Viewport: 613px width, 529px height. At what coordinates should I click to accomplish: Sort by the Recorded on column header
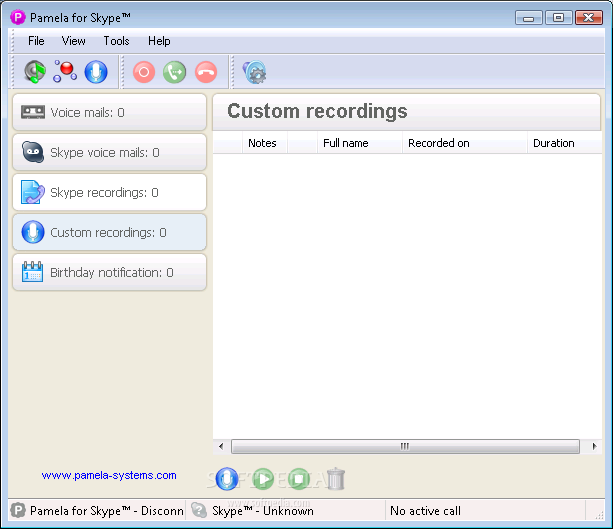point(465,143)
